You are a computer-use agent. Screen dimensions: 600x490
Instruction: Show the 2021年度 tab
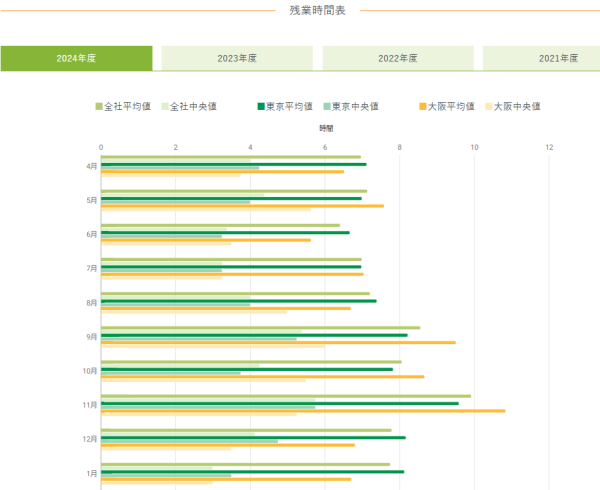click(x=541, y=58)
